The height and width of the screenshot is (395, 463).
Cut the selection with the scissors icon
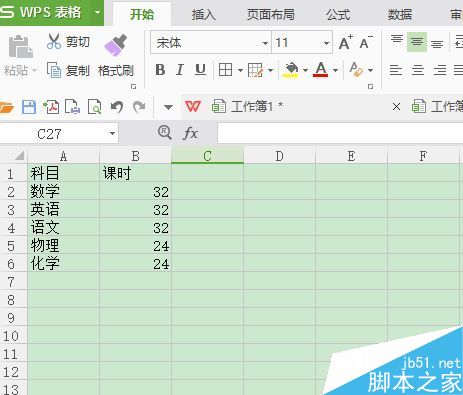(x=54, y=42)
